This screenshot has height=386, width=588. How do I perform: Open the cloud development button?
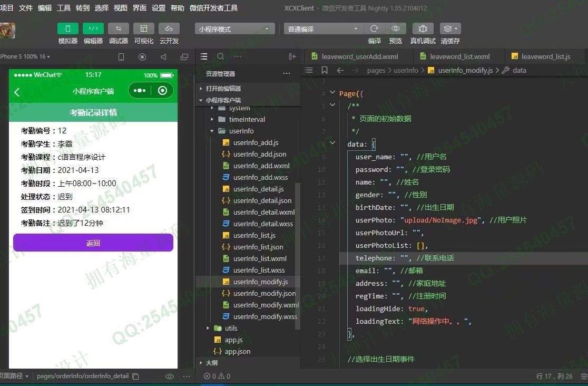pos(169,28)
